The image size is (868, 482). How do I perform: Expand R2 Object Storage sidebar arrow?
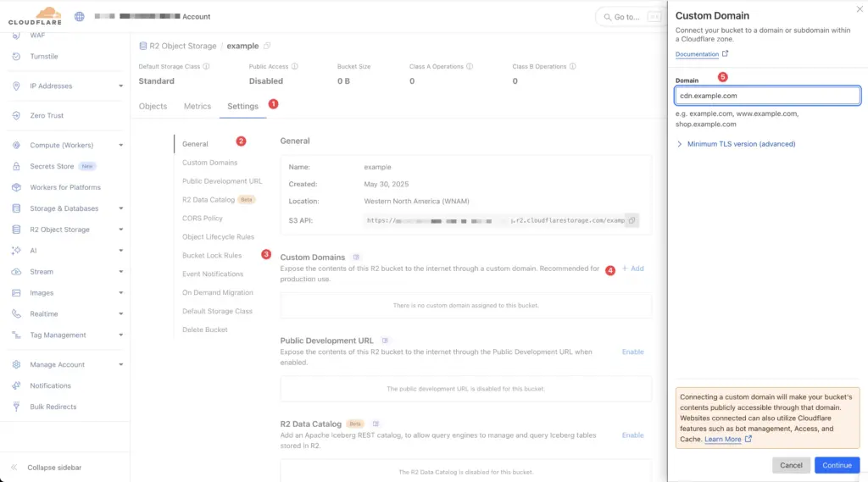tap(120, 230)
